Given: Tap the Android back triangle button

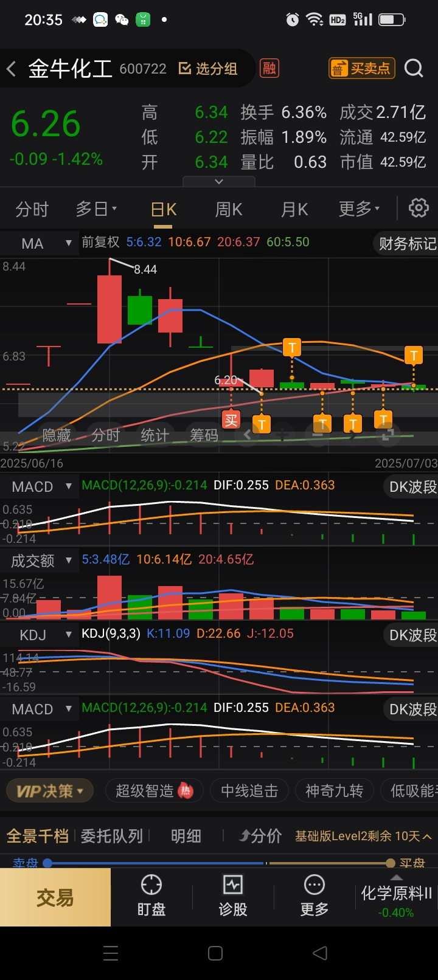Looking at the screenshot, I should coord(320,953).
